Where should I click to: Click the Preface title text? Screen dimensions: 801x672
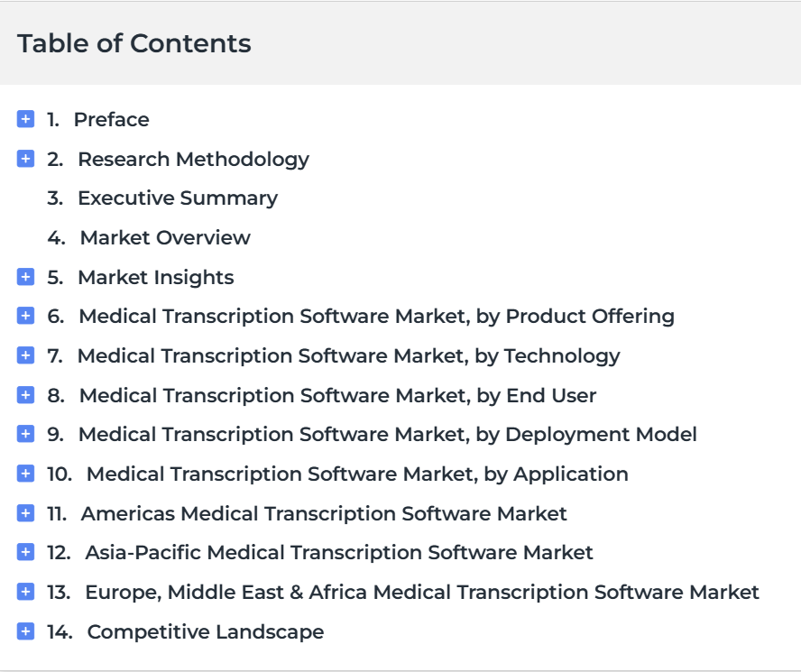[x=111, y=120]
